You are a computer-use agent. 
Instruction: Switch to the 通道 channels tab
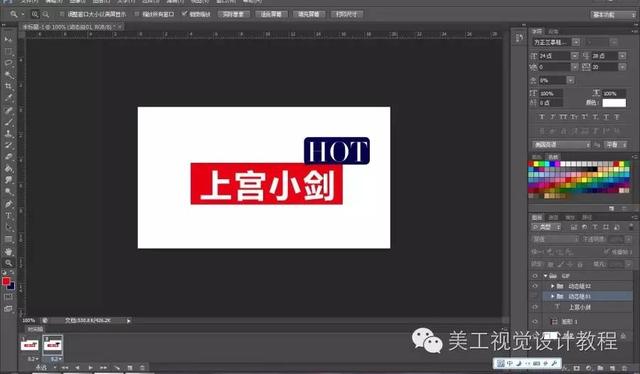pos(553,218)
